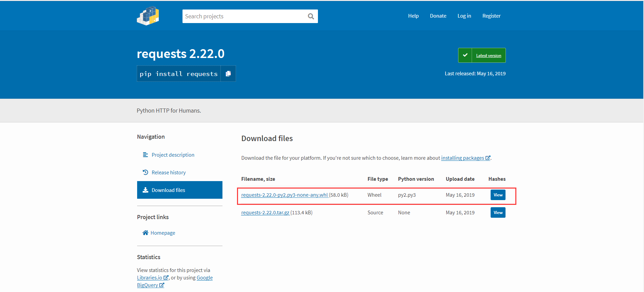Click the Release history clock icon
The width and height of the screenshot is (644, 292).
tap(145, 172)
